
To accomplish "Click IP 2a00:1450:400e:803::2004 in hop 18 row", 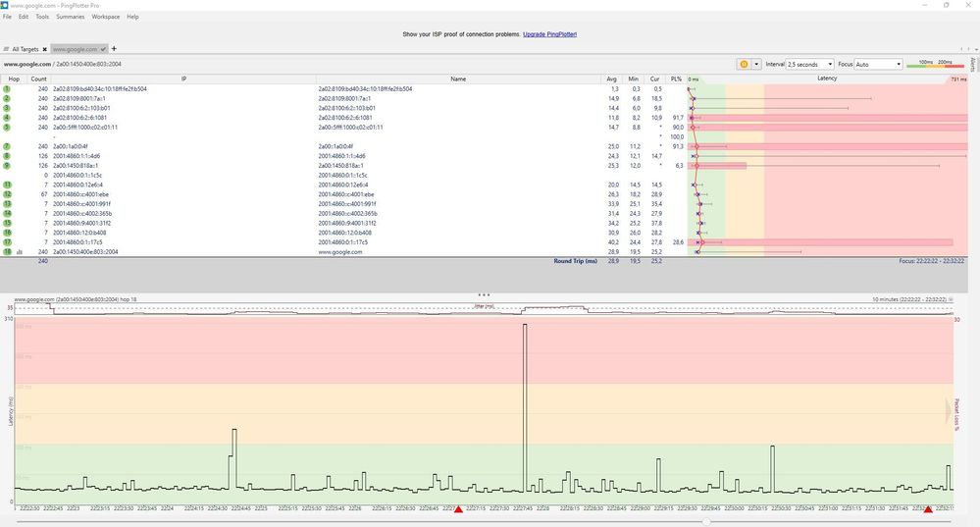I will [x=85, y=252].
